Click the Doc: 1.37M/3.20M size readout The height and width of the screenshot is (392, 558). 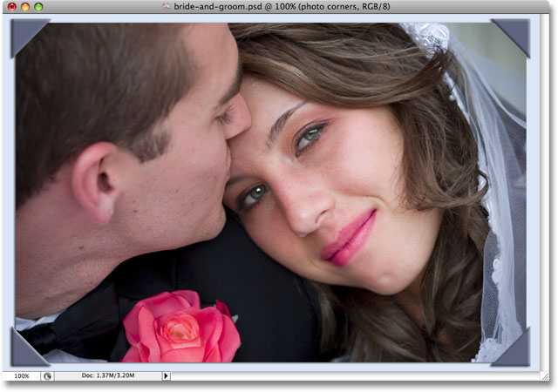tap(108, 375)
